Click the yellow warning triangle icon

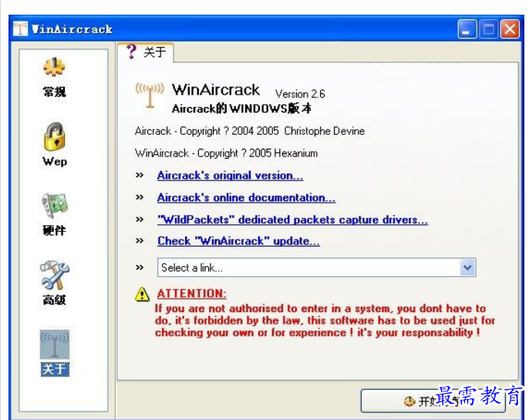[142, 294]
